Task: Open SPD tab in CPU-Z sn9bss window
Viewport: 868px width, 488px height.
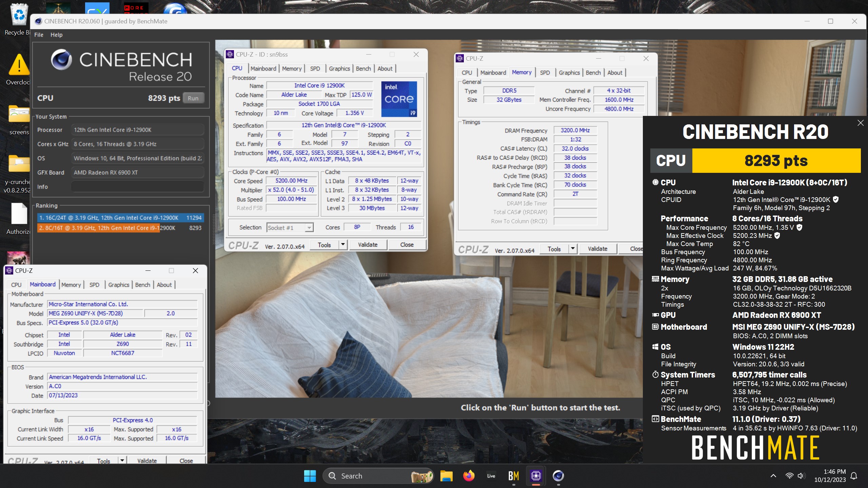Action: (315, 68)
